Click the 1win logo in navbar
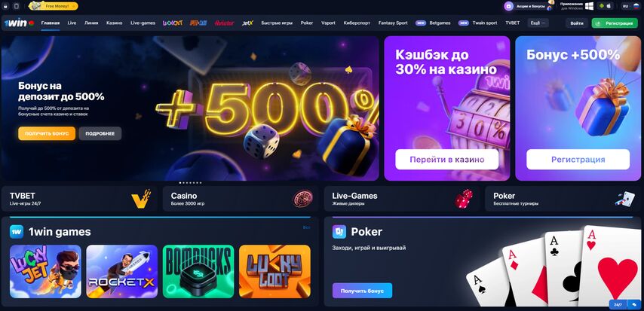Viewport: 644px width, 311px height. click(x=16, y=23)
